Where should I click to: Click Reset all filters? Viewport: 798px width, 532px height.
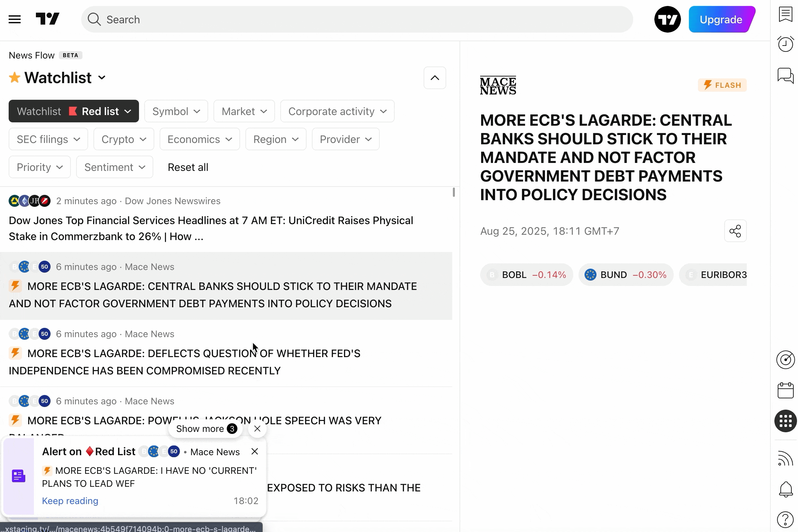coord(188,167)
